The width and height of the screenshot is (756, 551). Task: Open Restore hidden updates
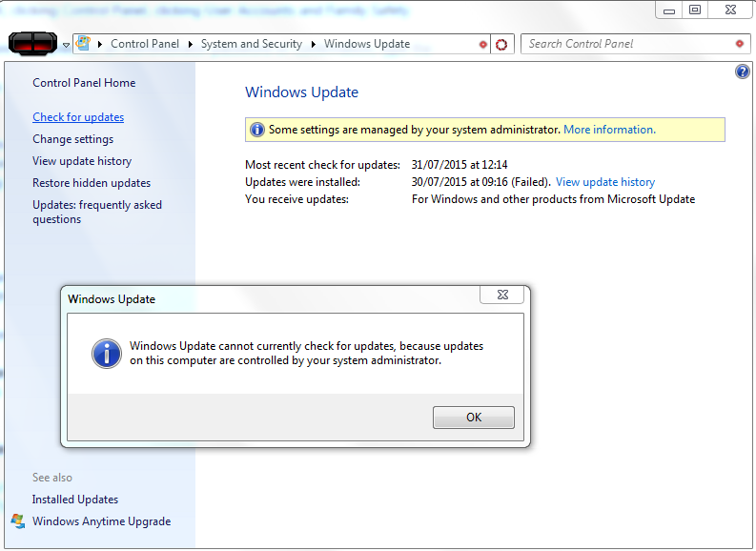92,183
